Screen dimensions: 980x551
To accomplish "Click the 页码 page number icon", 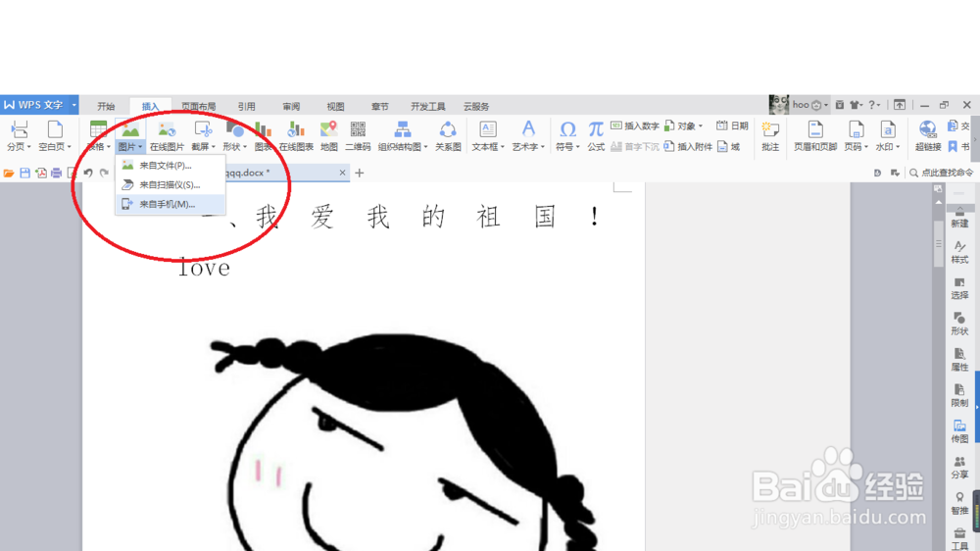I will pos(856,130).
